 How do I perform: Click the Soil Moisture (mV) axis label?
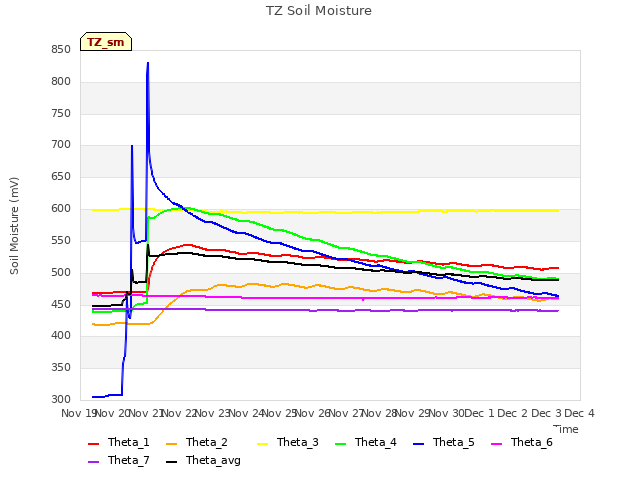14,226
